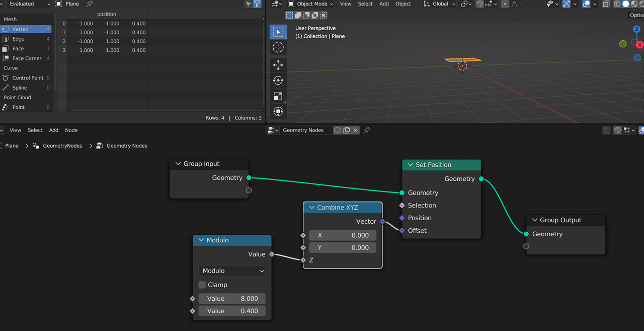The height and width of the screenshot is (331, 644).
Task: Click Combine XYZ X value field
Action: click(343, 235)
